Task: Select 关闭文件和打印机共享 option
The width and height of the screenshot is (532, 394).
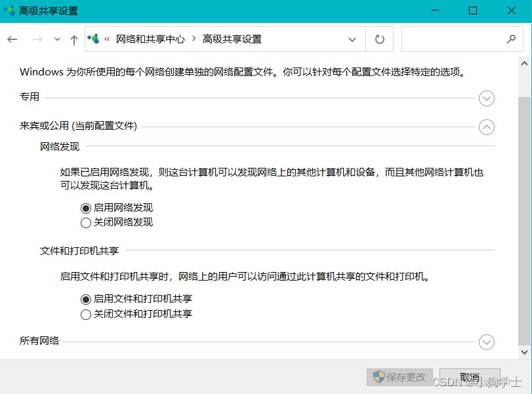Action: pyautogui.click(x=86, y=314)
